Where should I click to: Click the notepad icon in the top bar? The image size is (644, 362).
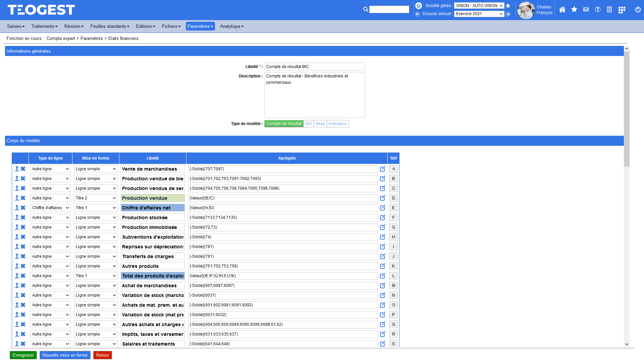tap(609, 10)
